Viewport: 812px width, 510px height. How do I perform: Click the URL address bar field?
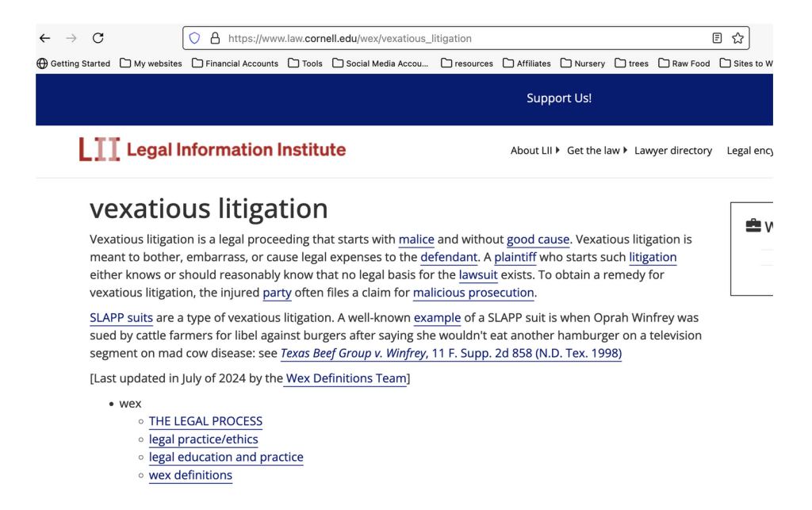[x=460, y=38]
